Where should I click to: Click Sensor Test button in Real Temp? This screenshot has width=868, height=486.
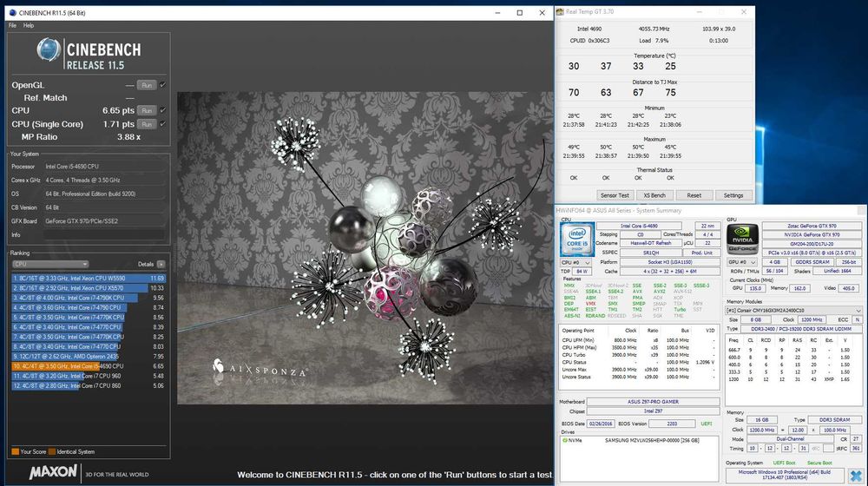[615, 195]
